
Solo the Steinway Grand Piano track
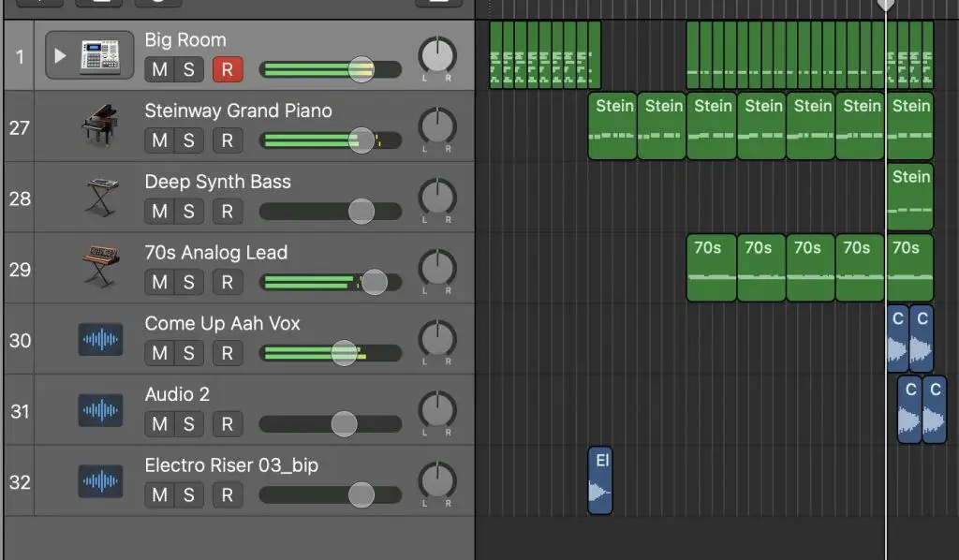click(189, 140)
